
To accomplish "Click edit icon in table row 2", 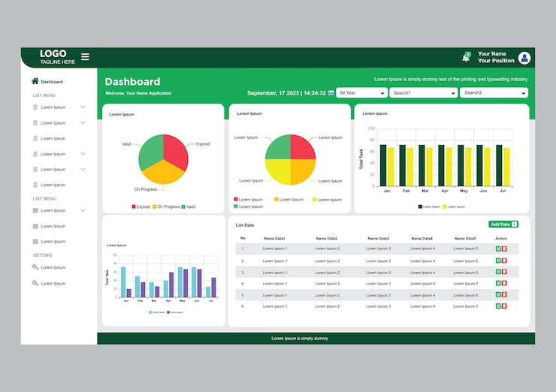I will 498,261.
